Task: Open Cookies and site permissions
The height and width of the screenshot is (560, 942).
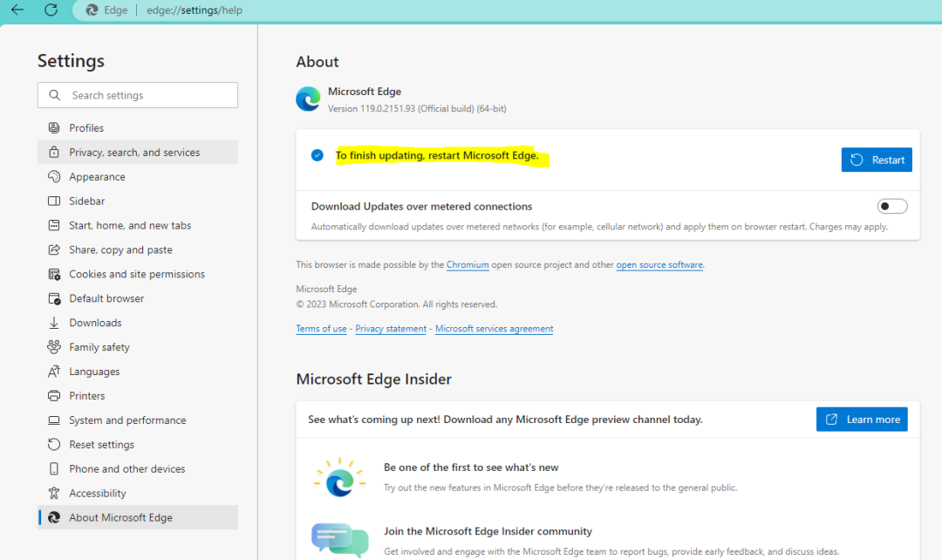Action: pyautogui.click(x=137, y=274)
